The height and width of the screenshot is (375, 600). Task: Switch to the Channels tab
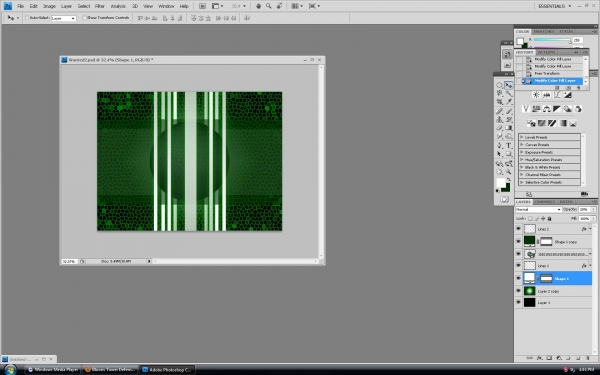(x=545, y=202)
